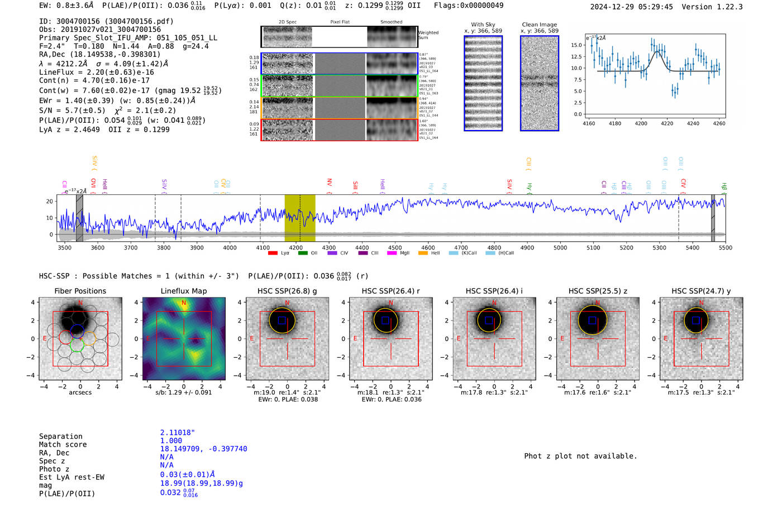Open the HSC SSP(26.8) g cutout
Viewport: 782px width, 532px height.
click(287, 339)
